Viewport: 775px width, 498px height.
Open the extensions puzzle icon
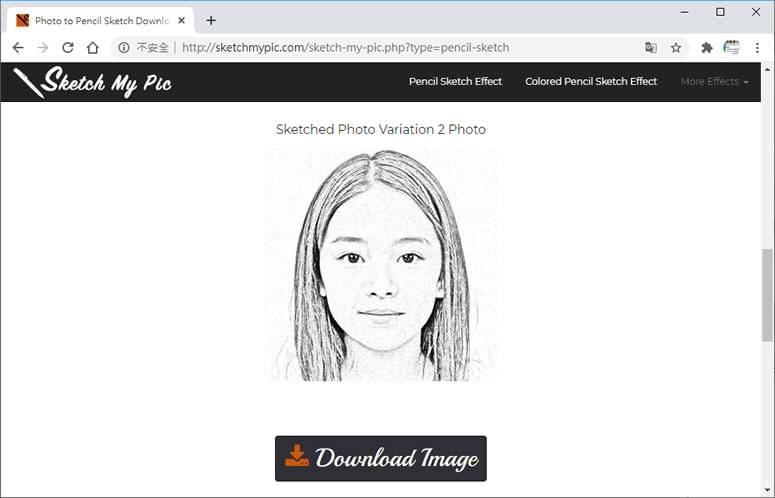pyautogui.click(x=707, y=47)
